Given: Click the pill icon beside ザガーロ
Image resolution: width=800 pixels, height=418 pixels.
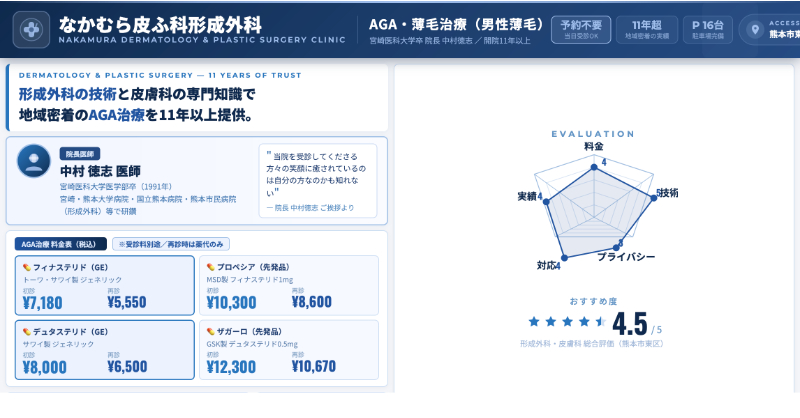Looking at the screenshot, I should 211,331.
